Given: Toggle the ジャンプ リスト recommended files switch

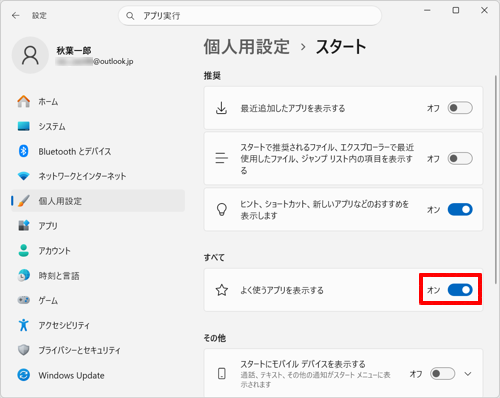Looking at the screenshot, I should 460,158.
